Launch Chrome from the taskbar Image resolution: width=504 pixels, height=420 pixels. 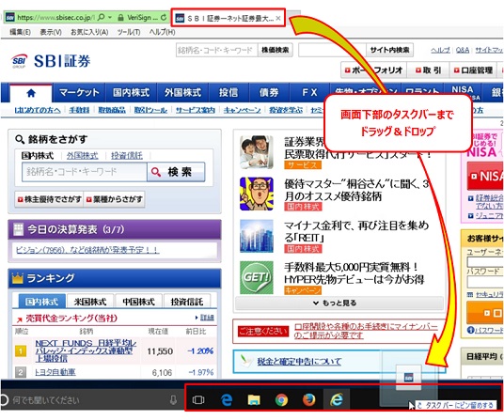point(281,400)
